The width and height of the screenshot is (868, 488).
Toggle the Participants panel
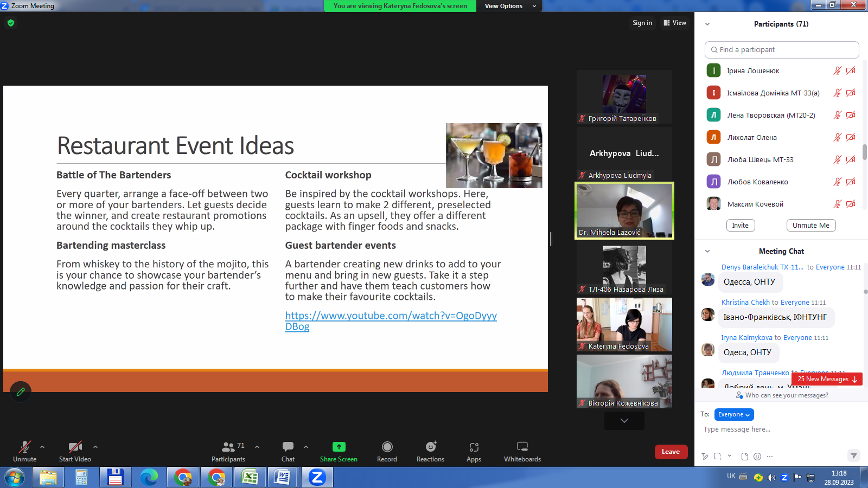tap(228, 451)
